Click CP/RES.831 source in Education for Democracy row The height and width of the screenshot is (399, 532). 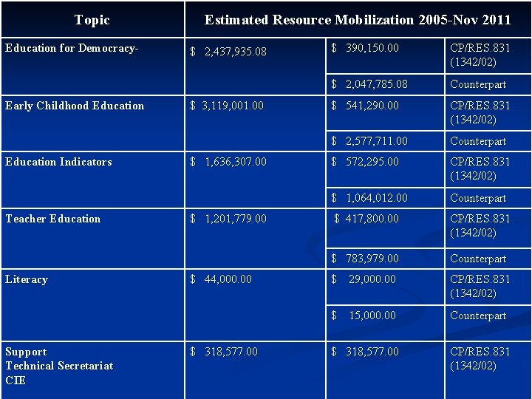(488, 55)
